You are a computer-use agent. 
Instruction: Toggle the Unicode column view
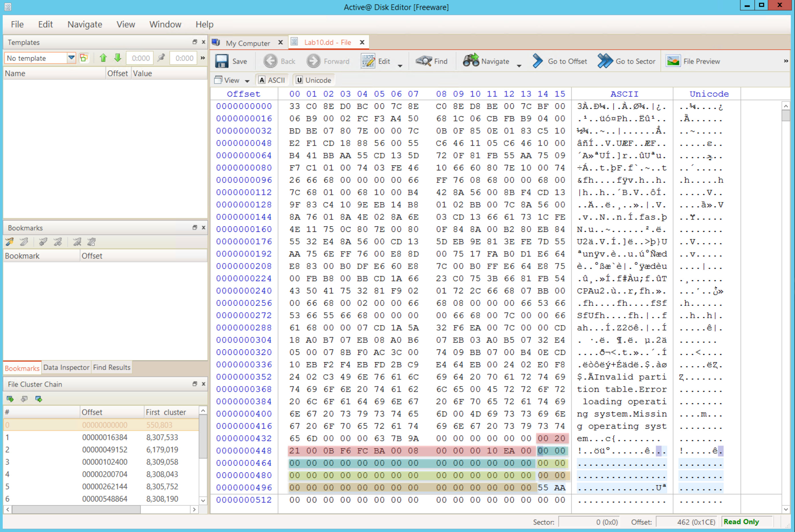coord(314,80)
